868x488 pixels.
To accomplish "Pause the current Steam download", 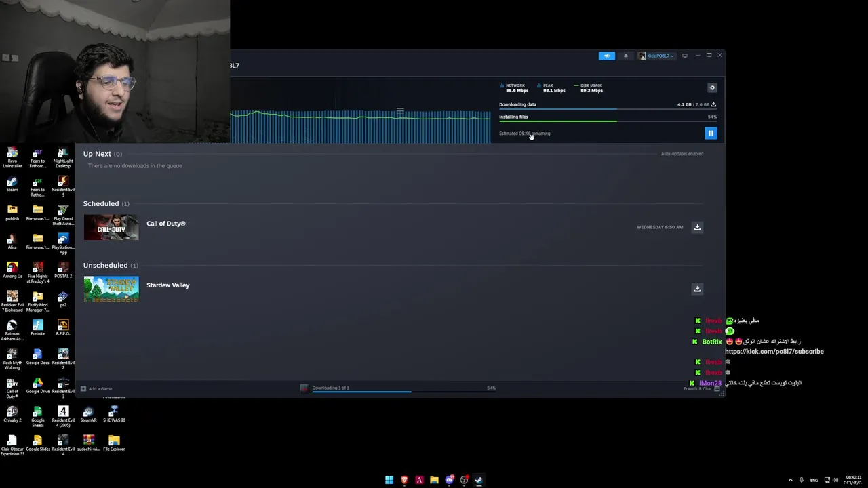I will 711,134.
